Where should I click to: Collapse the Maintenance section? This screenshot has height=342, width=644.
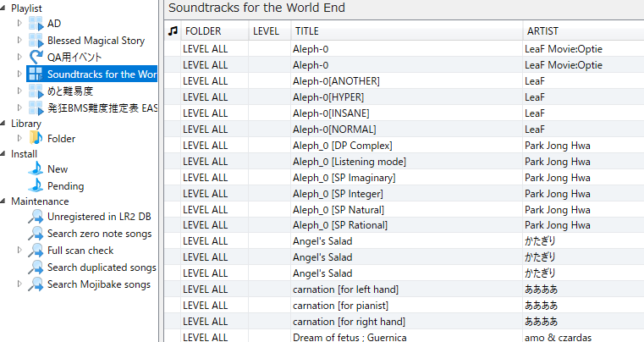pyautogui.click(x=3, y=201)
